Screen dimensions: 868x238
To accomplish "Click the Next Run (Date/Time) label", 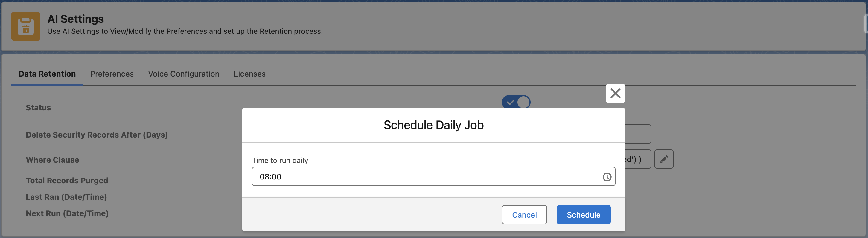I will [67, 213].
